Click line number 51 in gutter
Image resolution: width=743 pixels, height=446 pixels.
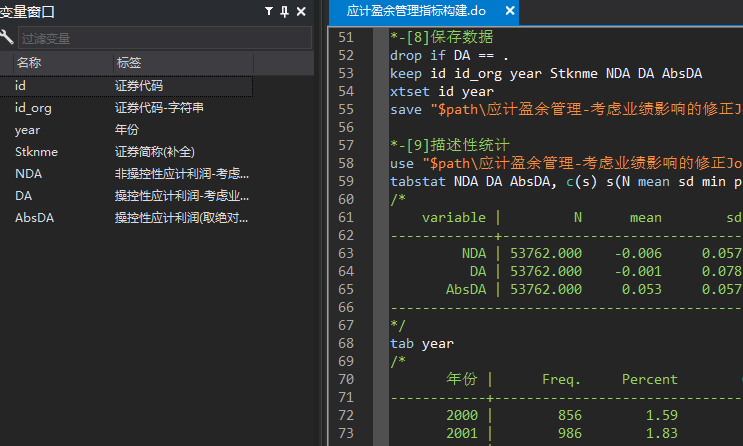tap(346, 37)
